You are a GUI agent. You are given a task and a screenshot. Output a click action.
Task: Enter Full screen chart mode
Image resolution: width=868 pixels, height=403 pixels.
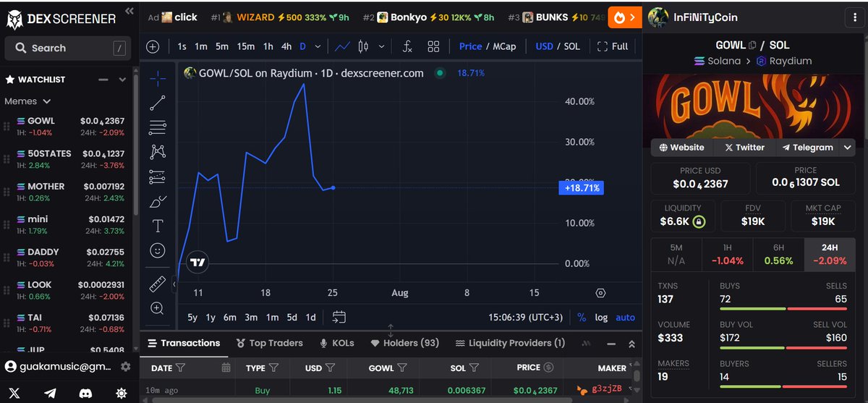613,46
